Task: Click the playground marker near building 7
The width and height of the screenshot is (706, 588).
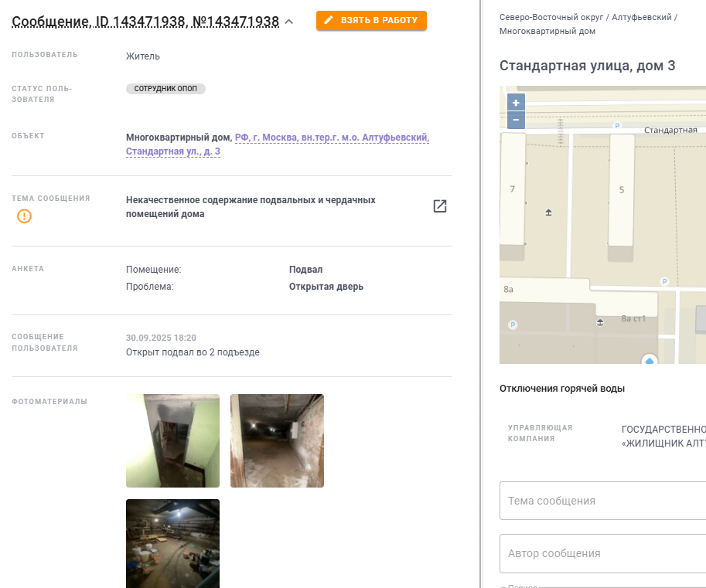Action: pos(548,212)
